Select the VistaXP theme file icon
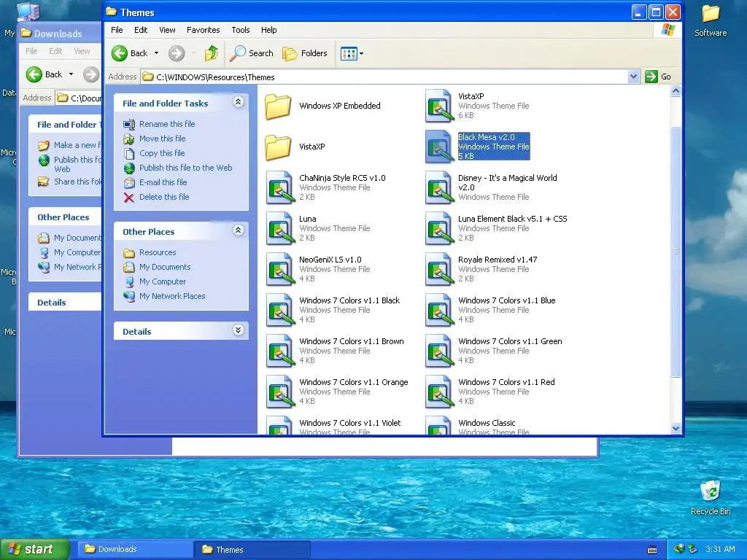This screenshot has width=747, height=560. coord(438,106)
